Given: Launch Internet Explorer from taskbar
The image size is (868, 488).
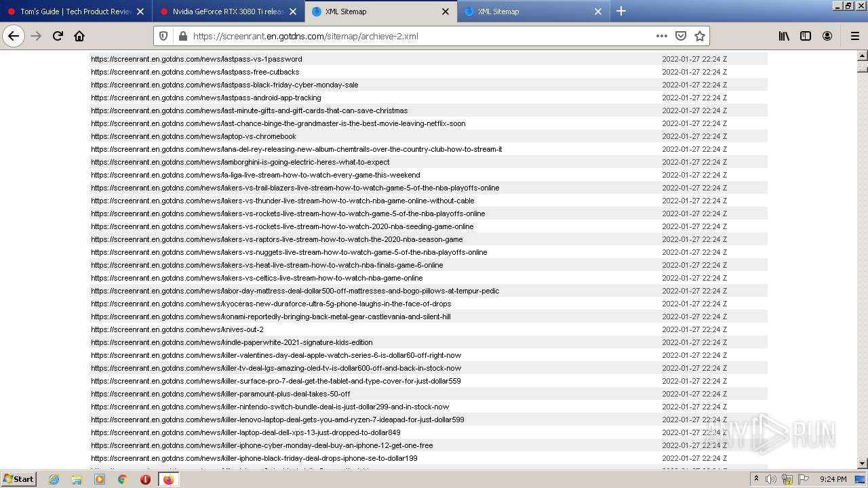Looking at the screenshot, I should (x=54, y=479).
